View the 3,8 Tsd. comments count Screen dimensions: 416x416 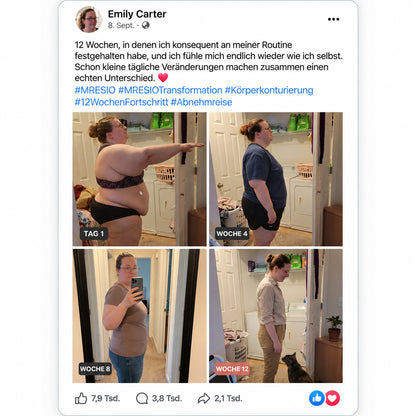coord(167,398)
